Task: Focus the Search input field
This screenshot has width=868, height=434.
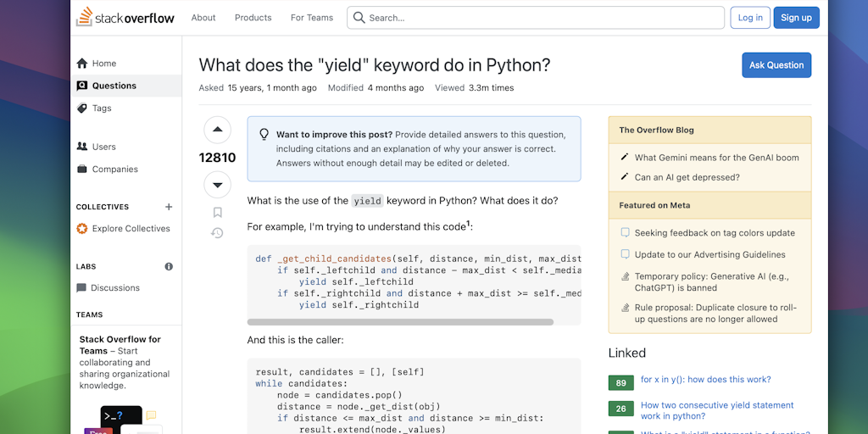Action: coord(542,18)
